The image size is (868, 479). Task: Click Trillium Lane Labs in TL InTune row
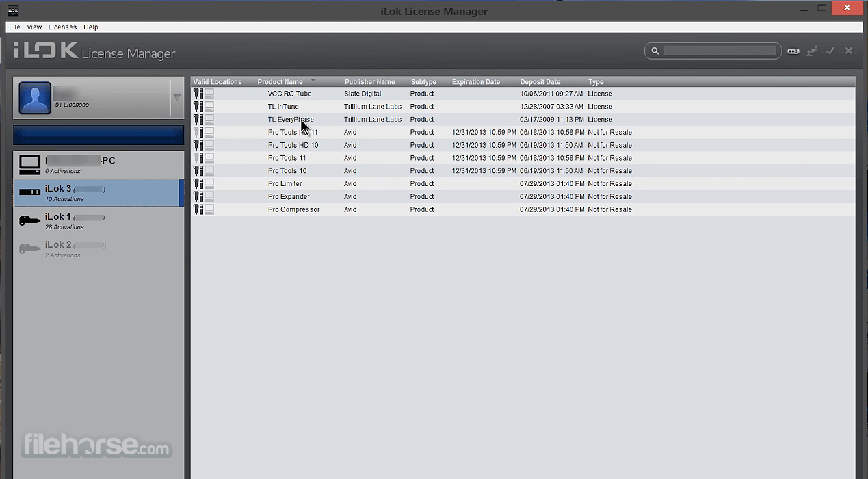point(373,107)
